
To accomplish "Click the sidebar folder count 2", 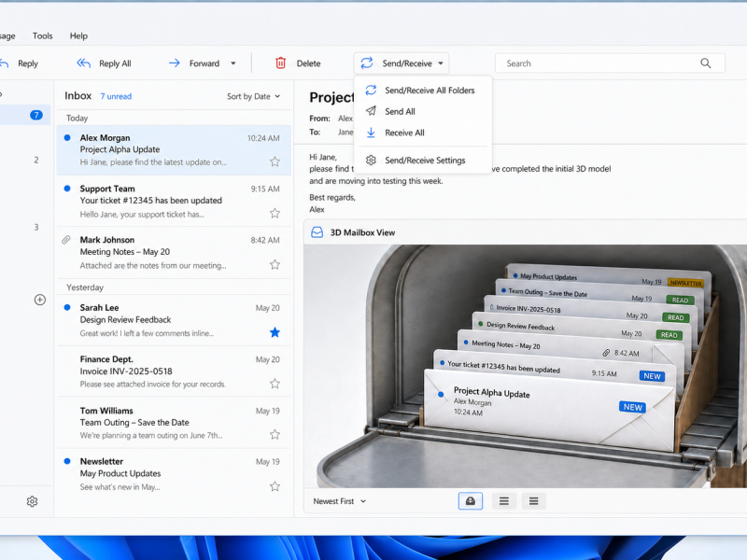I will 36,160.
